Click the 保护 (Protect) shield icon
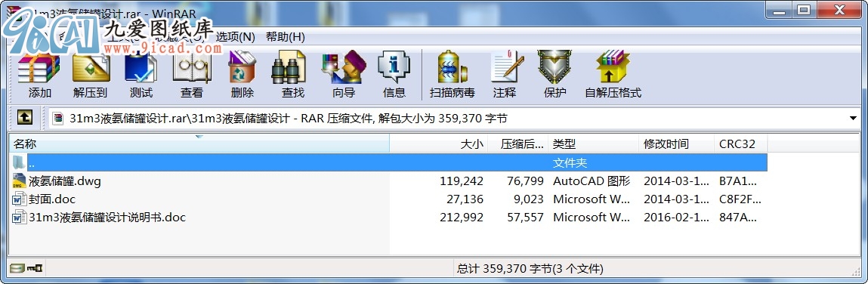Image resolution: width=868 pixels, height=284 pixels. (554, 76)
